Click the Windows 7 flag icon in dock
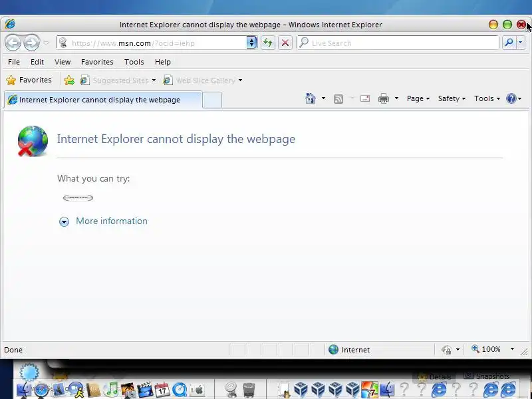 (370, 390)
